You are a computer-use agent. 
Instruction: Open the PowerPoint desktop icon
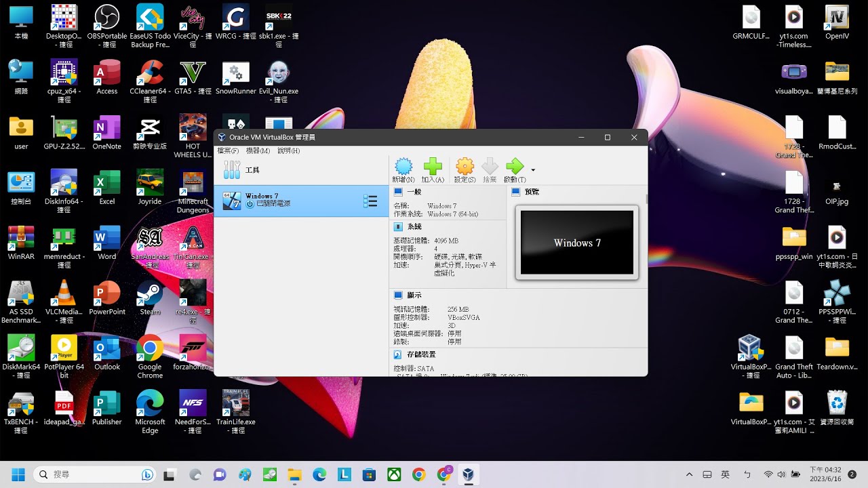pyautogui.click(x=107, y=298)
